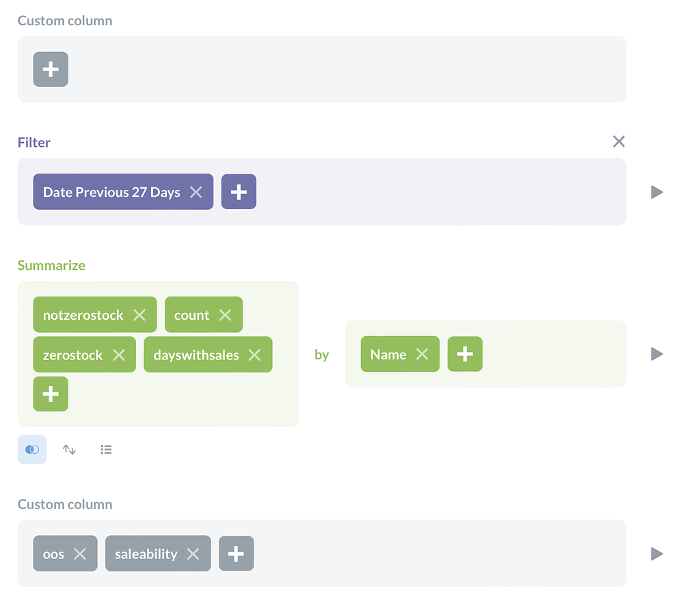Dismiss the Filter section with the X
700x600 pixels.
point(619,141)
